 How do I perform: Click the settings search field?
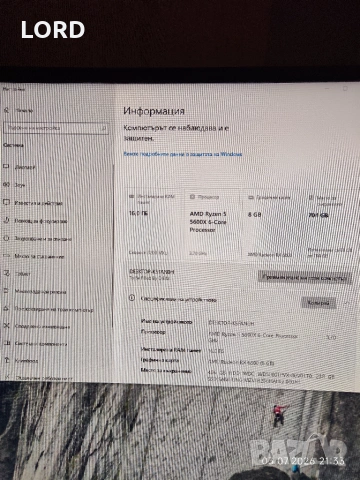(x=56, y=128)
